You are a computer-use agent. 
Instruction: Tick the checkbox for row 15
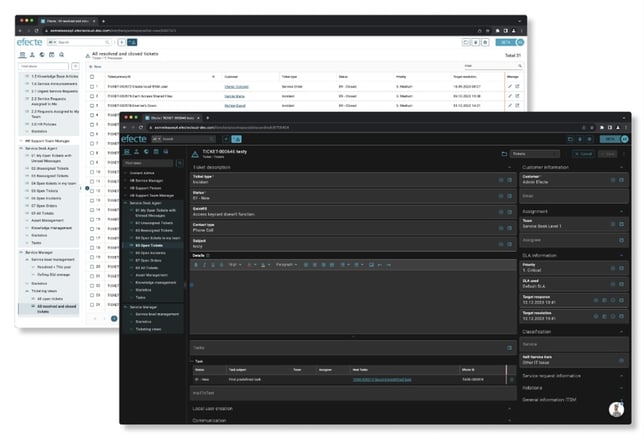click(92, 219)
